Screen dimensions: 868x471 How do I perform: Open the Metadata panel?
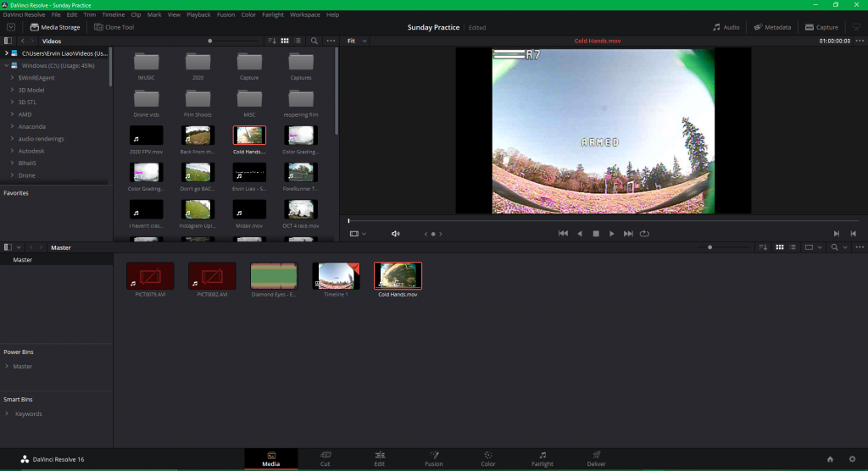coord(772,27)
